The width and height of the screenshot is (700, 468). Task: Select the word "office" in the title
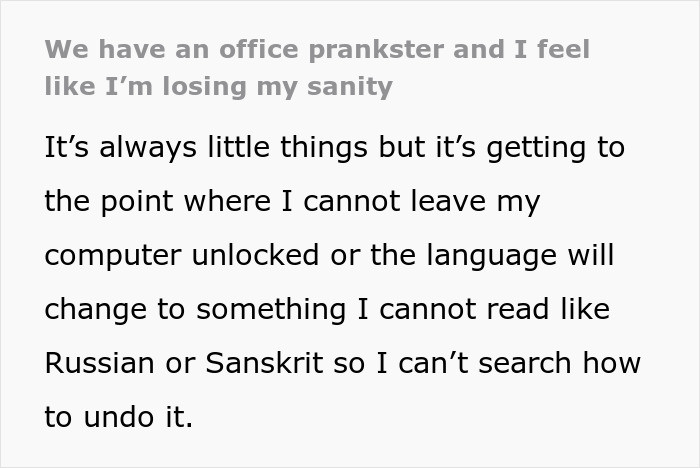coord(258,49)
